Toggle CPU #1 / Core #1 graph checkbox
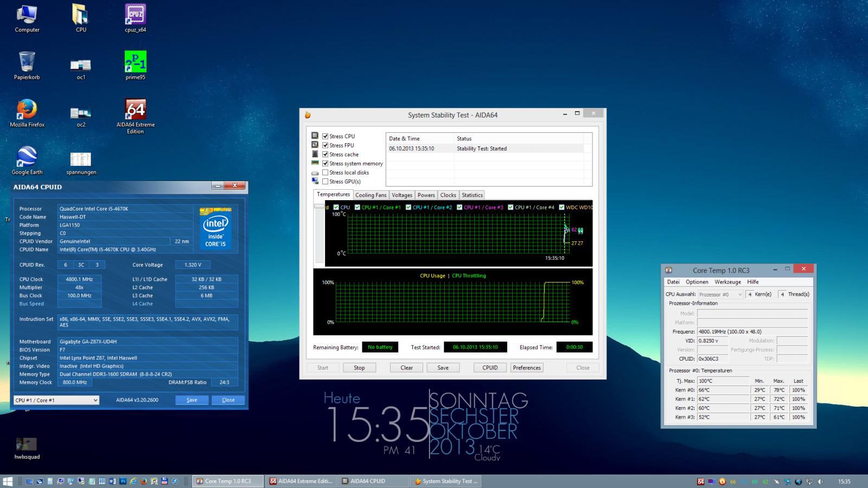 point(357,207)
